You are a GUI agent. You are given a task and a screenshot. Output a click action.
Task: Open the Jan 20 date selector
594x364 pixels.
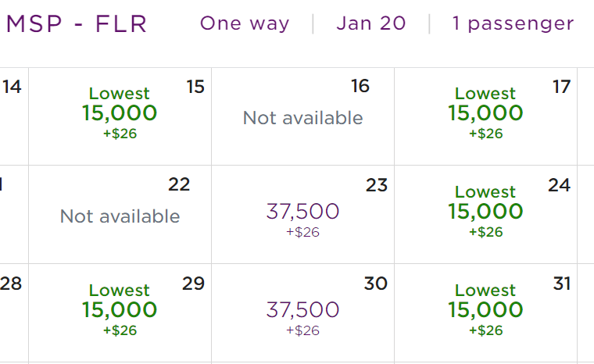point(371,23)
